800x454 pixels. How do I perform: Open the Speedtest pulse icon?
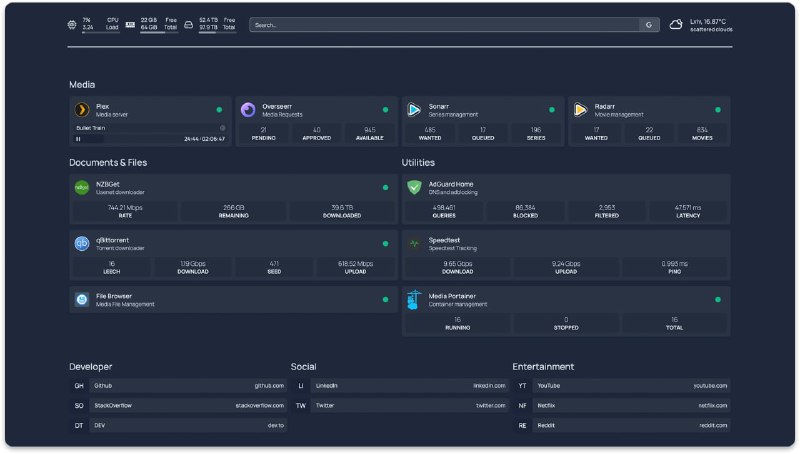tap(414, 243)
